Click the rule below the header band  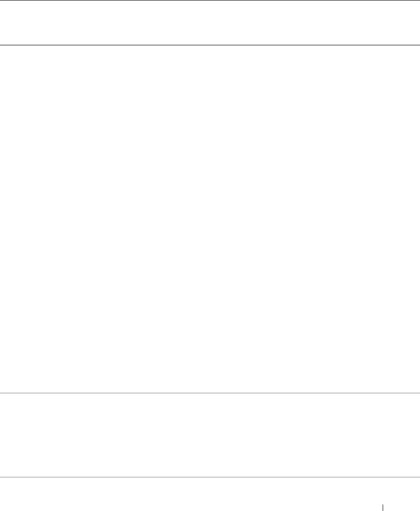210,45
